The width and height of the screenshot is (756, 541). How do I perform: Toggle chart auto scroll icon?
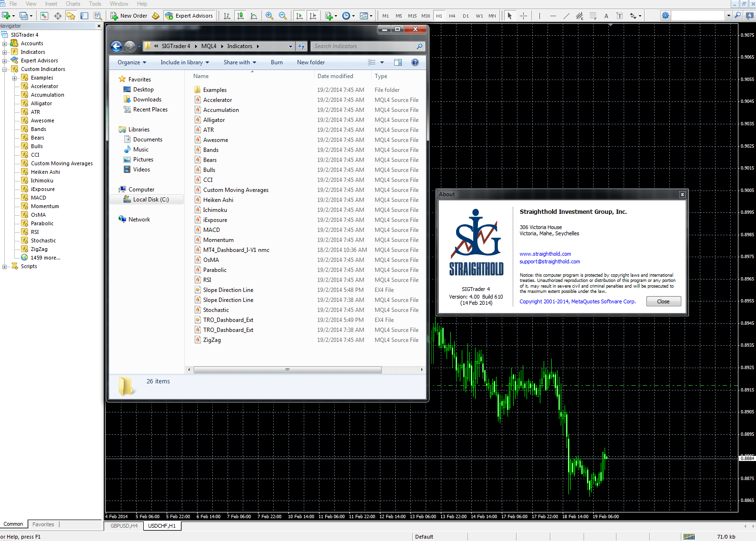pyautogui.click(x=299, y=16)
